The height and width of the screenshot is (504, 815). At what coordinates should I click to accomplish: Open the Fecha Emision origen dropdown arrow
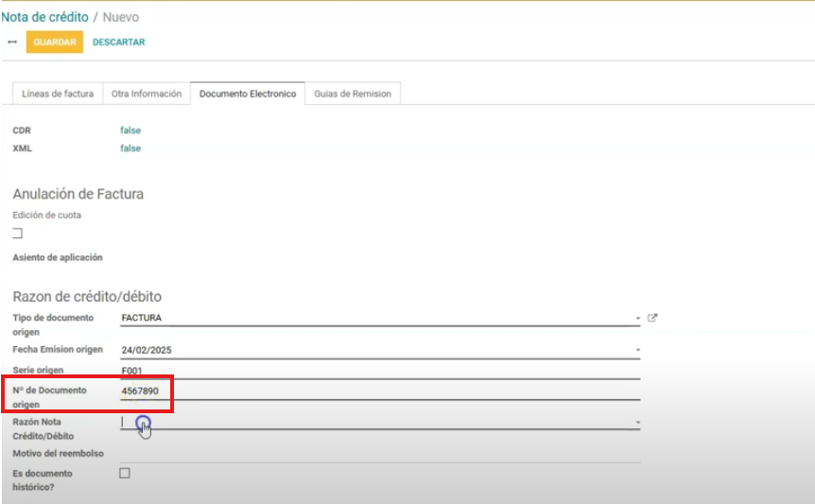click(x=638, y=350)
